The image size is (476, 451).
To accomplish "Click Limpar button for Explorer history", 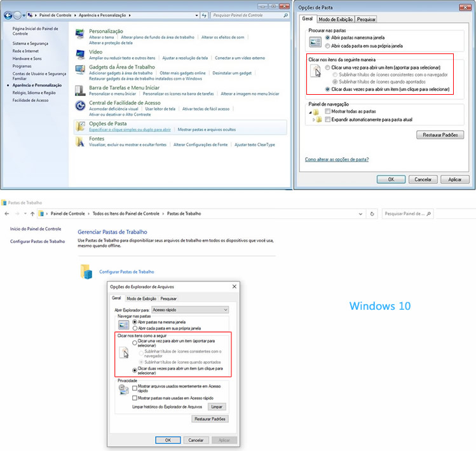I will (217, 406).
